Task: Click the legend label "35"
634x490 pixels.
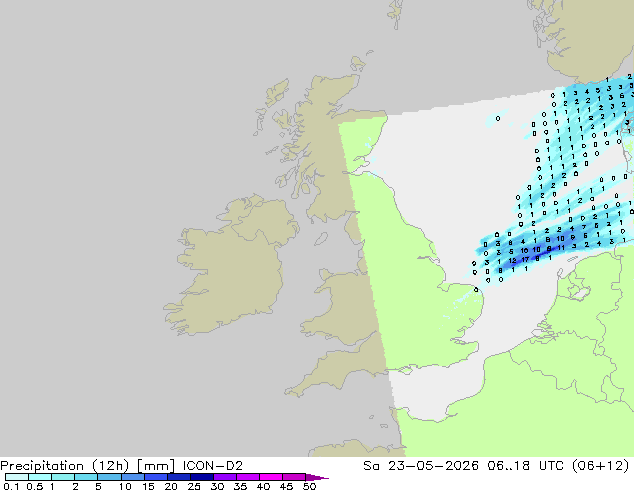Action: 240,486
